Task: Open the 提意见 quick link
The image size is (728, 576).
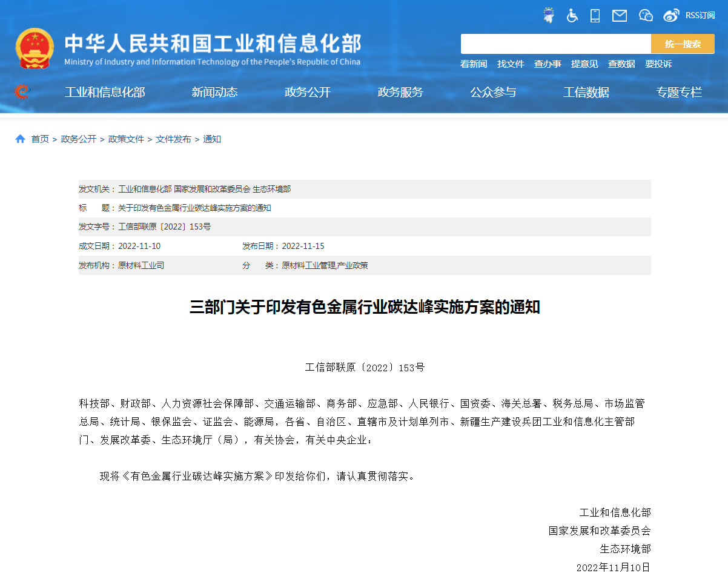Action: [584, 64]
